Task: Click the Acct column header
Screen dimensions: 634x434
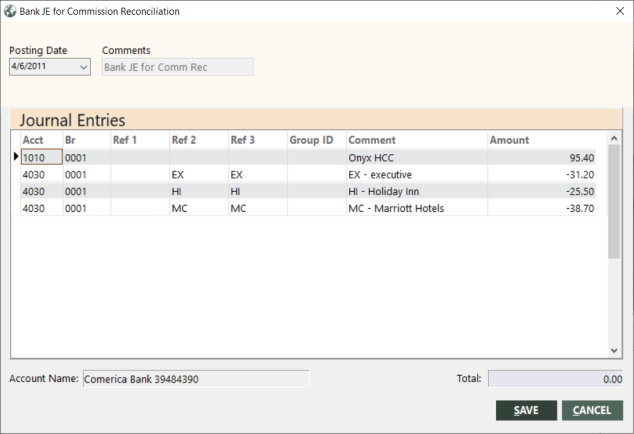Action: 42,140
